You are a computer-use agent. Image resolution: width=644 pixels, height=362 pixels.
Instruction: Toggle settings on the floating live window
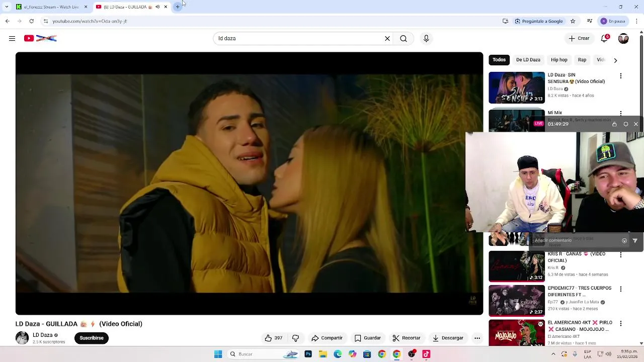point(625,124)
